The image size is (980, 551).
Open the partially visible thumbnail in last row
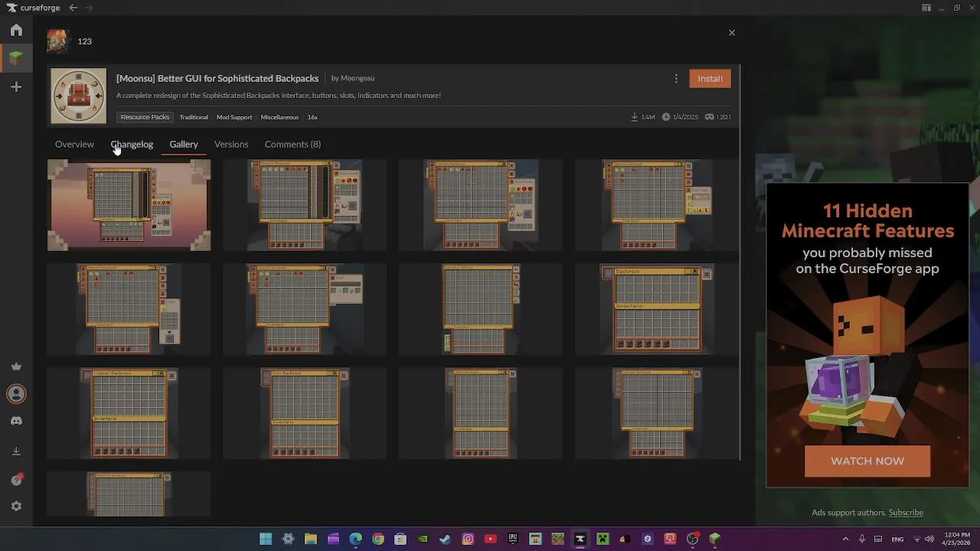tap(129, 494)
